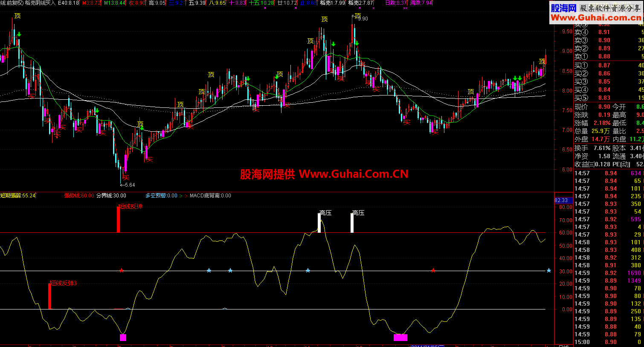Select the 买① 8.87 bid row
Image resolution: width=644 pixels, height=347 pixels.
click(609, 65)
